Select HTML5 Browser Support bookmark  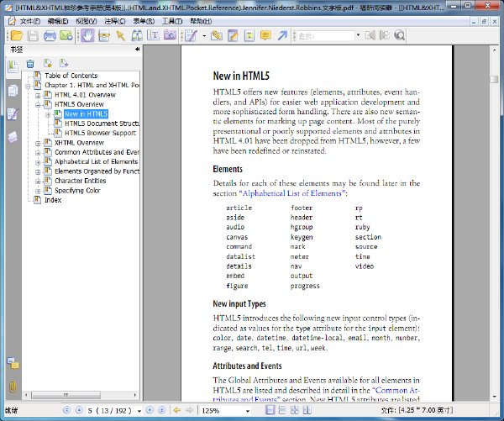(x=100, y=133)
